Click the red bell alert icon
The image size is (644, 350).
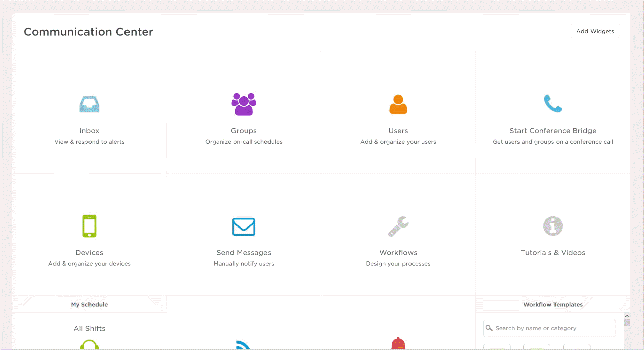click(x=398, y=343)
